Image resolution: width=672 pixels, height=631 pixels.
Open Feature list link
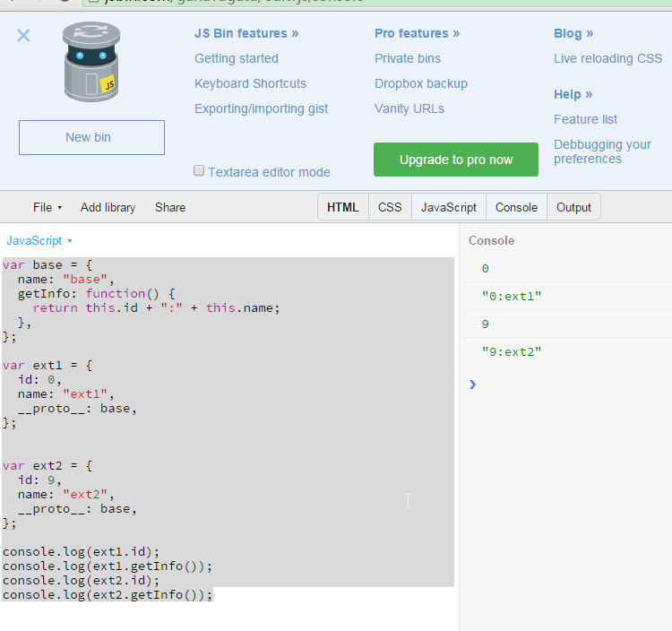(585, 119)
